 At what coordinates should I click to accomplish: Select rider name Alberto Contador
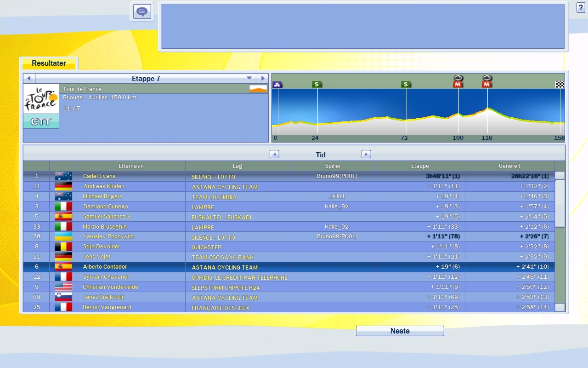(105, 267)
